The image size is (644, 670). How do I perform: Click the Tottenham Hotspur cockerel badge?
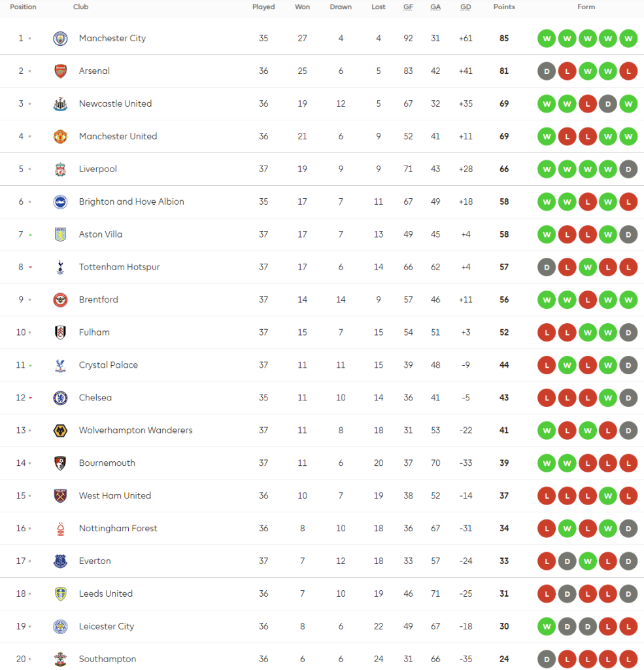pyautogui.click(x=60, y=267)
